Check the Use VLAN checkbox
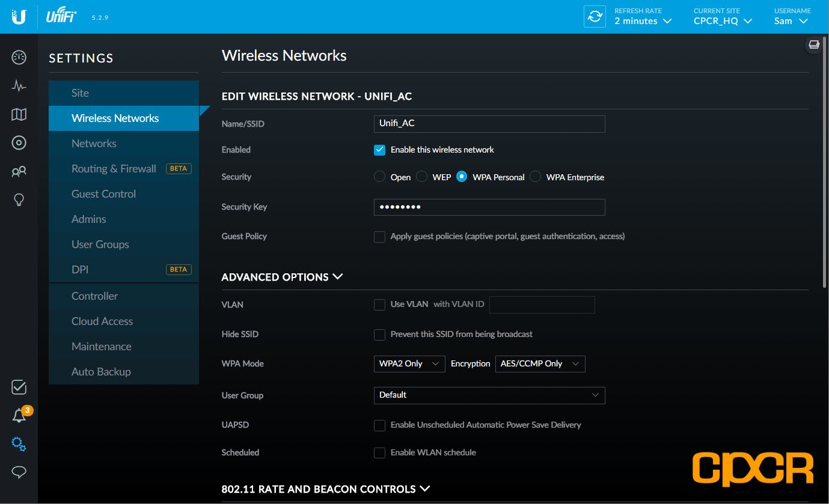This screenshot has width=829, height=504. click(x=379, y=305)
